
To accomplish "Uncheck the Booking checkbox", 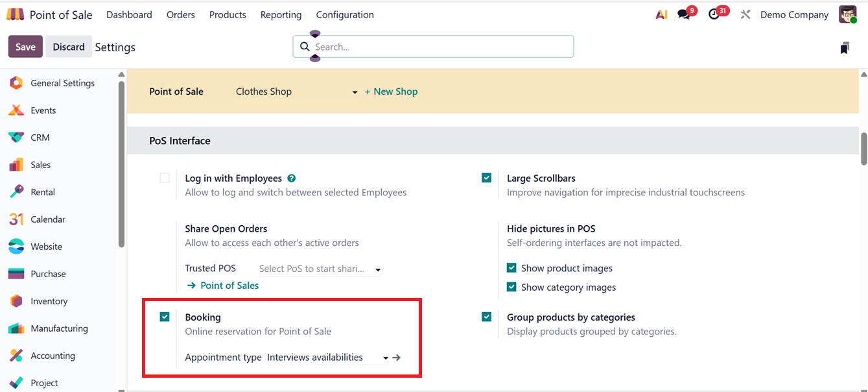I will coord(165,317).
